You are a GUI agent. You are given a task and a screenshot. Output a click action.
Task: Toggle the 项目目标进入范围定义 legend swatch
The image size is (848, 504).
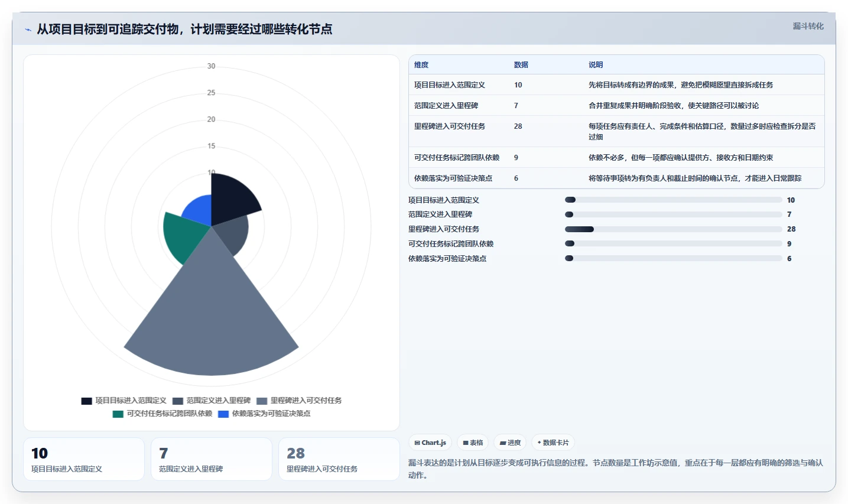click(x=87, y=401)
